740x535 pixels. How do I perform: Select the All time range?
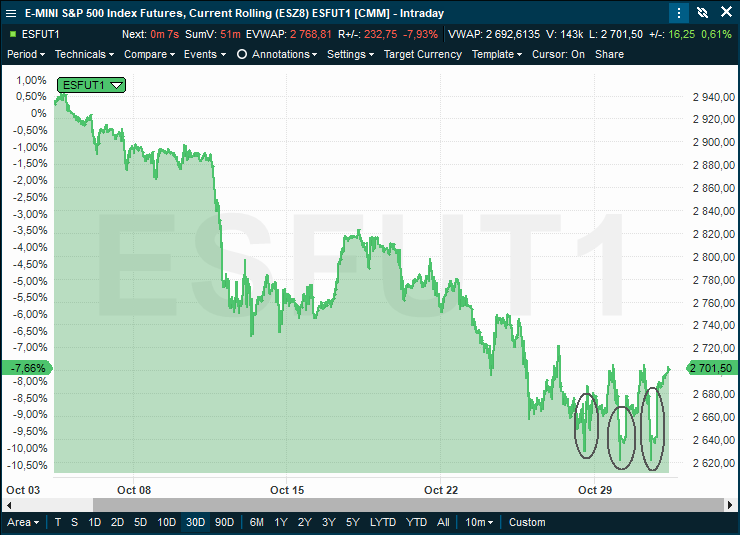click(443, 522)
